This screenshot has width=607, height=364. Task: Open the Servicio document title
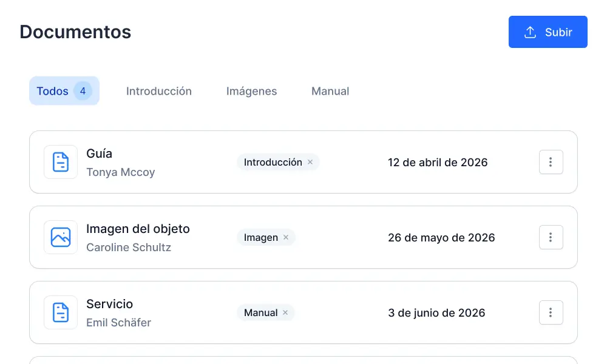pos(109,304)
